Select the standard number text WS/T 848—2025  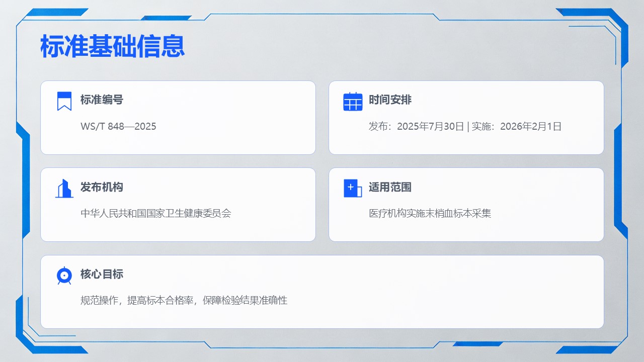click(x=118, y=126)
